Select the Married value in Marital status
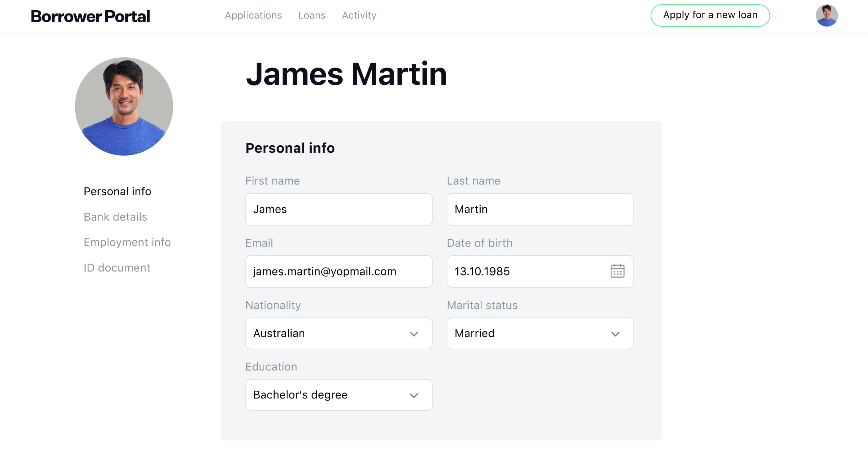This screenshot has width=868, height=466. (474, 333)
